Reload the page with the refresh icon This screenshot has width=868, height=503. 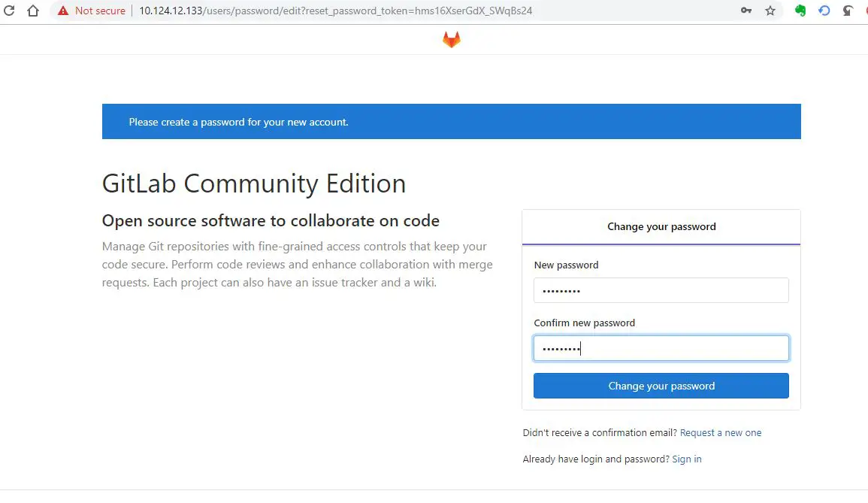[9, 11]
